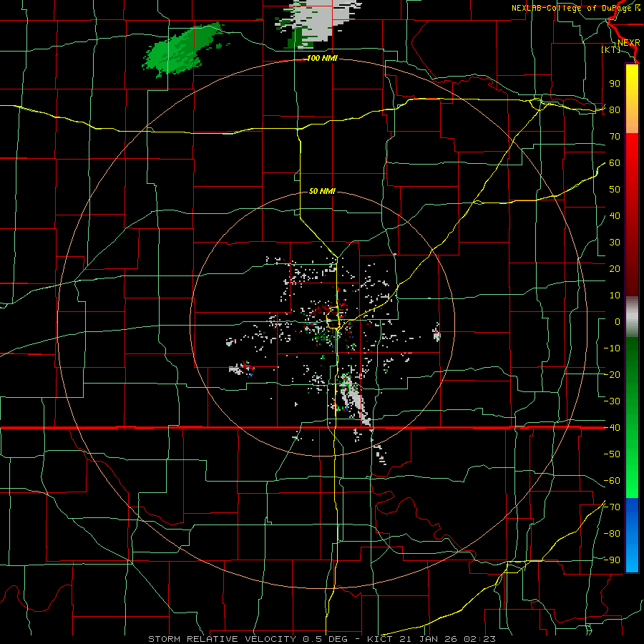Click the -20 value on velocity scale

click(x=612, y=375)
